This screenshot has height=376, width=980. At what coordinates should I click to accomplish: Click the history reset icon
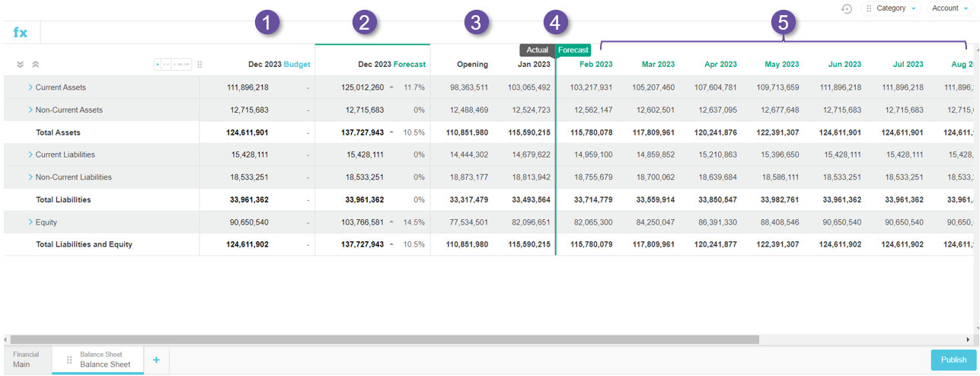point(847,8)
